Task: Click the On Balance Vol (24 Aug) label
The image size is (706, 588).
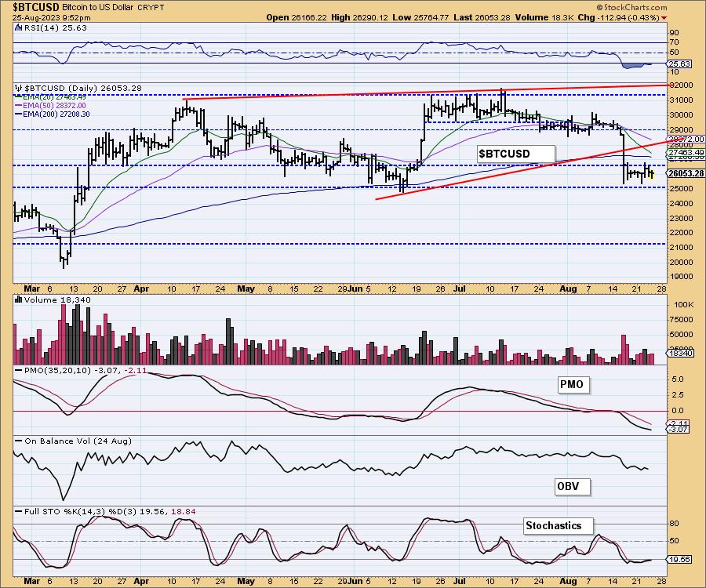Action: pyautogui.click(x=78, y=441)
